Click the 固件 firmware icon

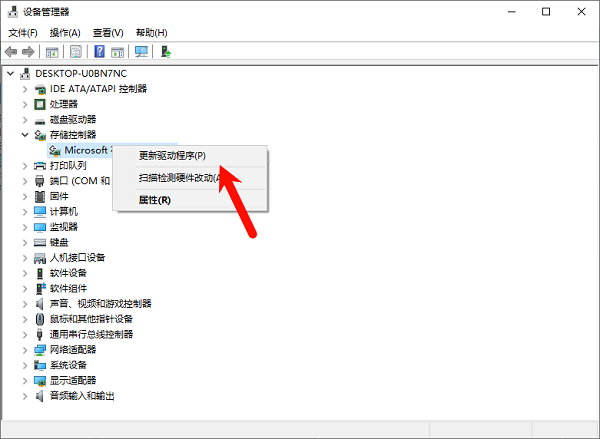[x=40, y=196]
